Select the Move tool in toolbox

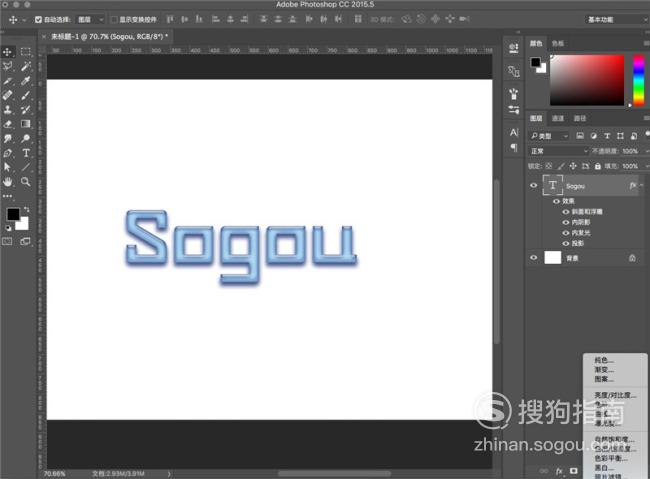7,52
